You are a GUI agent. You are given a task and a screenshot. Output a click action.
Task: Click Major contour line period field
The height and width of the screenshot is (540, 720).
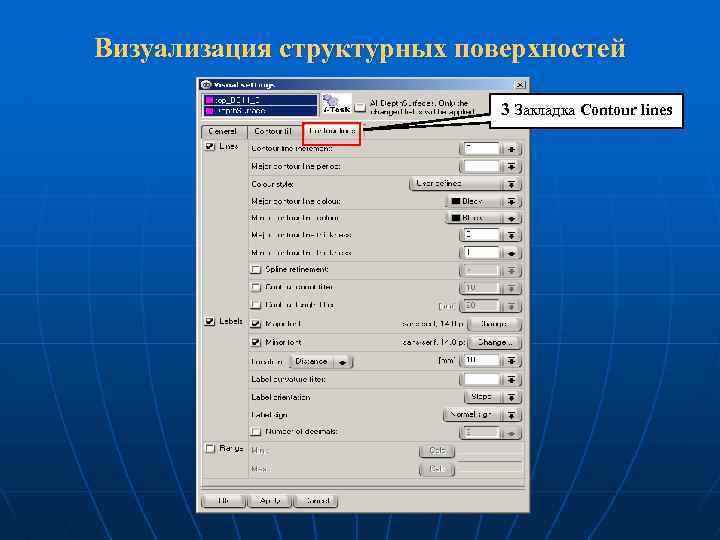point(480,166)
